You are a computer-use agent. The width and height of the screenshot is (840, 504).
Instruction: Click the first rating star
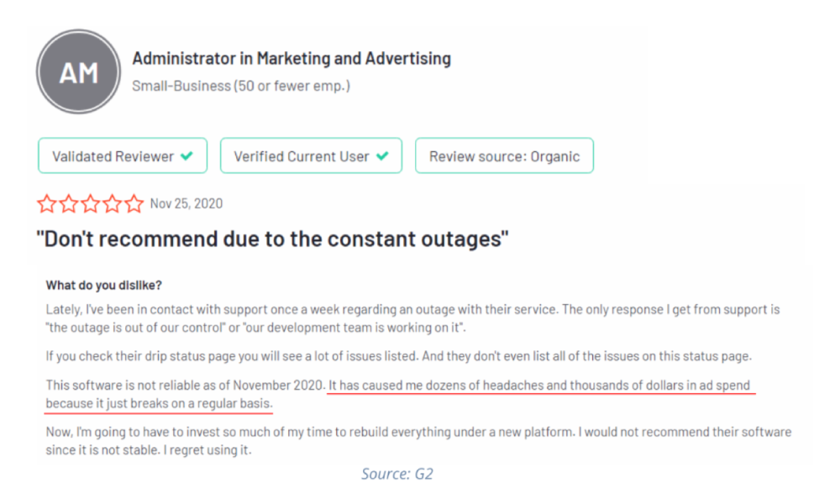coord(46,203)
